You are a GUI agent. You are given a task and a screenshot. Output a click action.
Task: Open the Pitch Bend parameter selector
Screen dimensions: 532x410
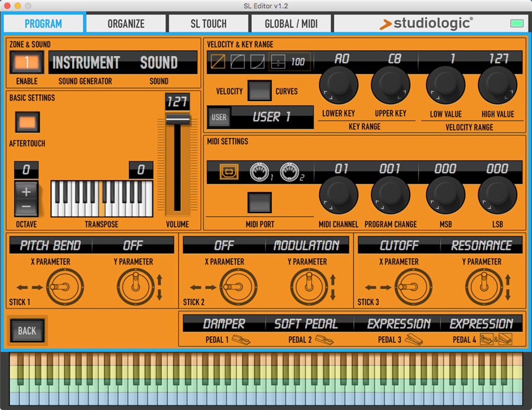pyautogui.click(x=50, y=245)
